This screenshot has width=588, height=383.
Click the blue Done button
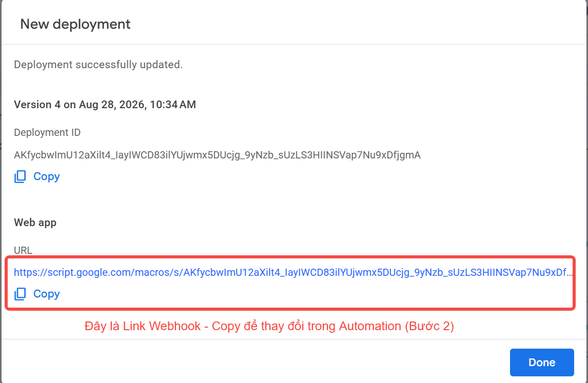pyautogui.click(x=542, y=362)
